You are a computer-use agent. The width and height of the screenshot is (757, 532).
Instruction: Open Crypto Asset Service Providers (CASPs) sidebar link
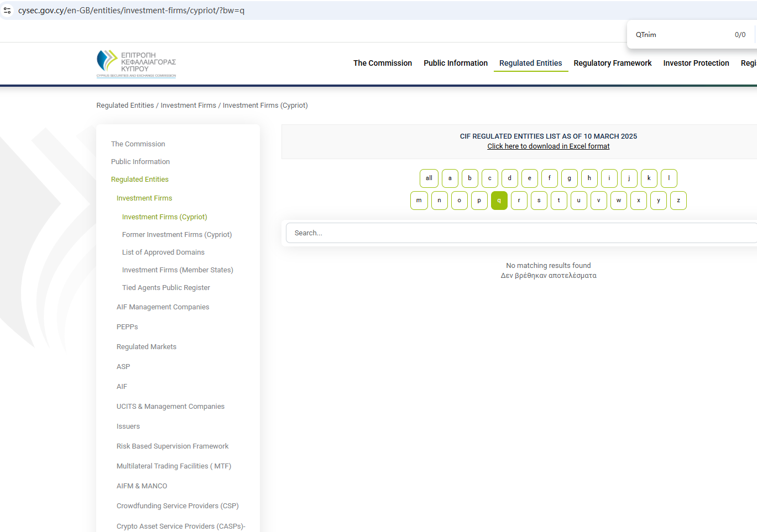(x=181, y=526)
